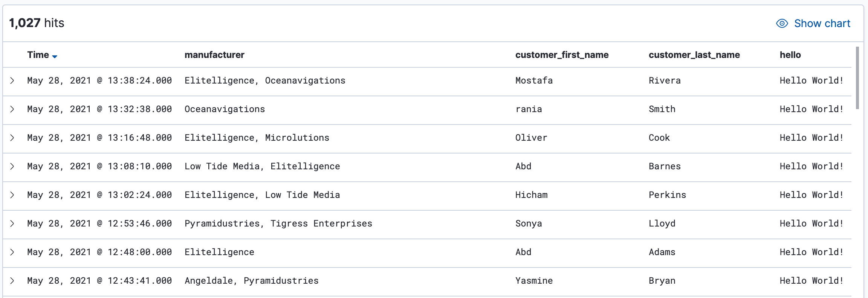This screenshot has height=298, width=868.
Task: Expand the 13:16:48.000 document row
Action: (x=12, y=138)
